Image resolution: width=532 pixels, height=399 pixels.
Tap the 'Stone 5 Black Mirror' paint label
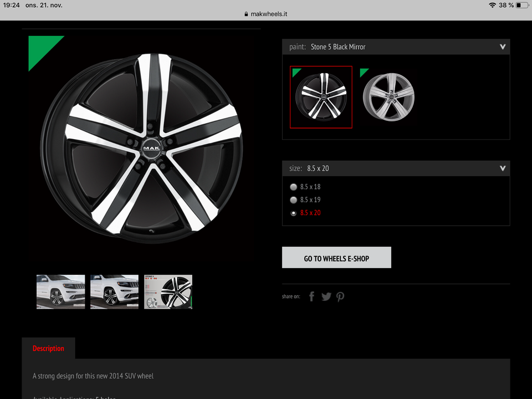point(338,47)
